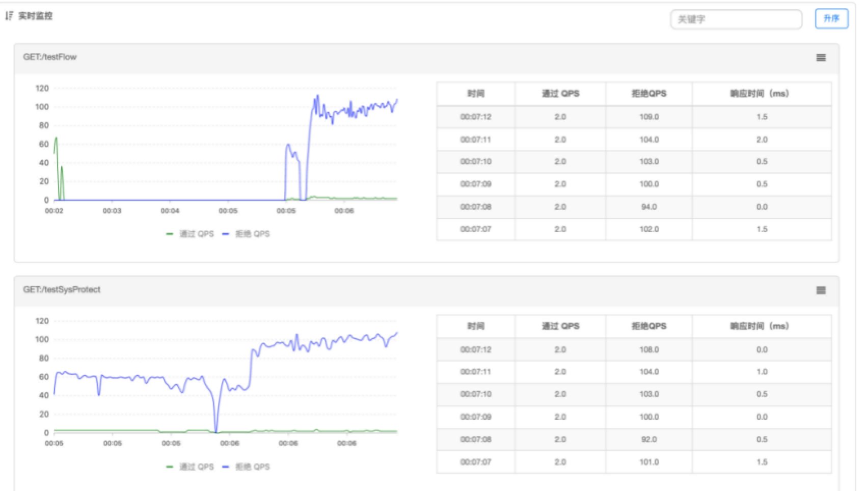This screenshot has width=868, height=491.
Task: Click the 94.0 rejected QPS cell
Action: (649, 207)
